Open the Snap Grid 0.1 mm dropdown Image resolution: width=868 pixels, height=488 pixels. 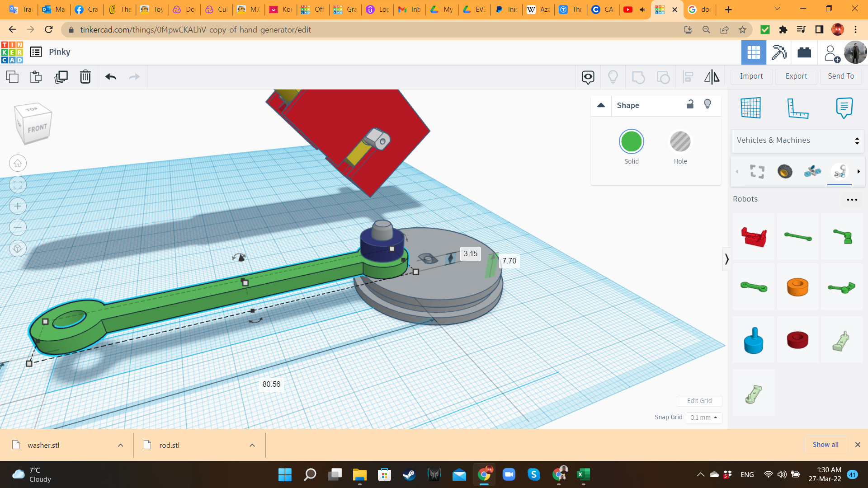(703, 418)
